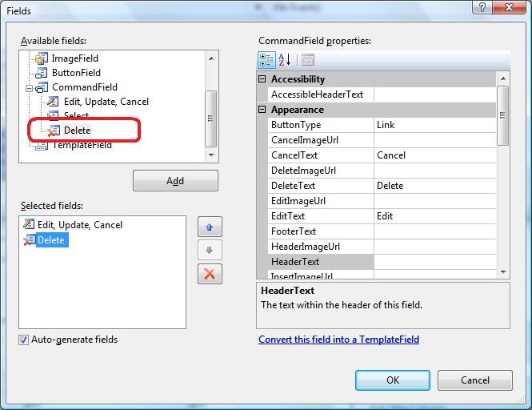Collapse the CommandField tree node
This screenshot has height=410, width=532.
[x=29, y=88]
